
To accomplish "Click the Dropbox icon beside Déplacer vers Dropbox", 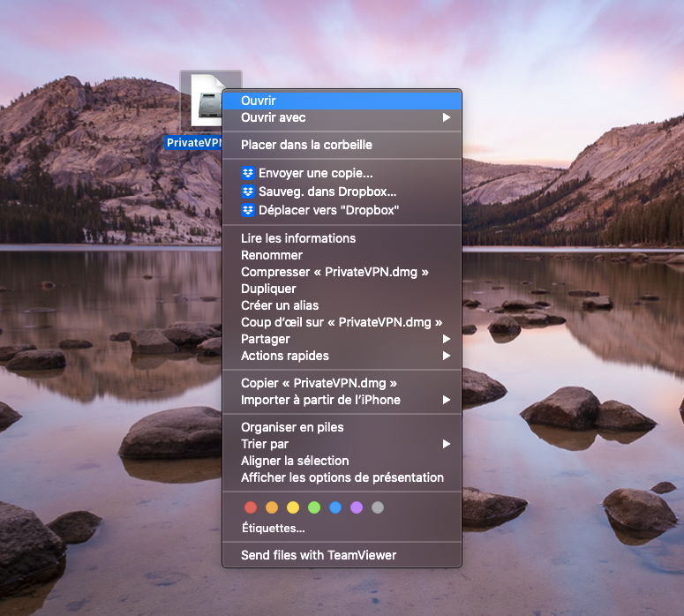I will pos(248,210).
